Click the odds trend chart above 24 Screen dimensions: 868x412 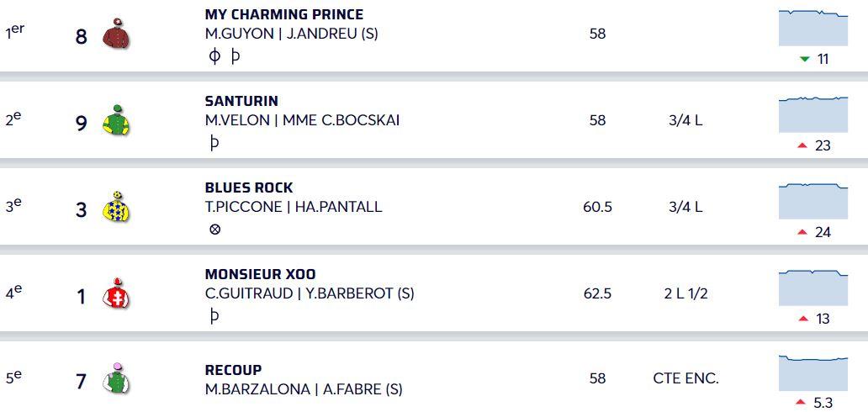(813, 201)
